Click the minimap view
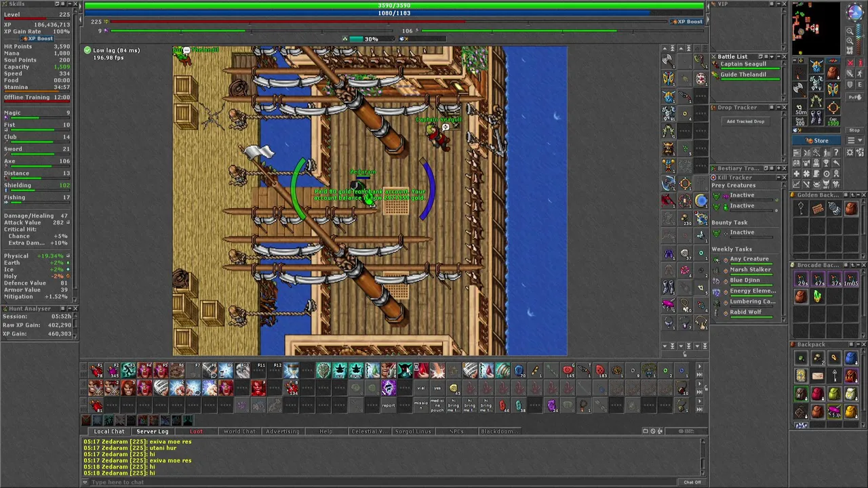 pos(816,28)
